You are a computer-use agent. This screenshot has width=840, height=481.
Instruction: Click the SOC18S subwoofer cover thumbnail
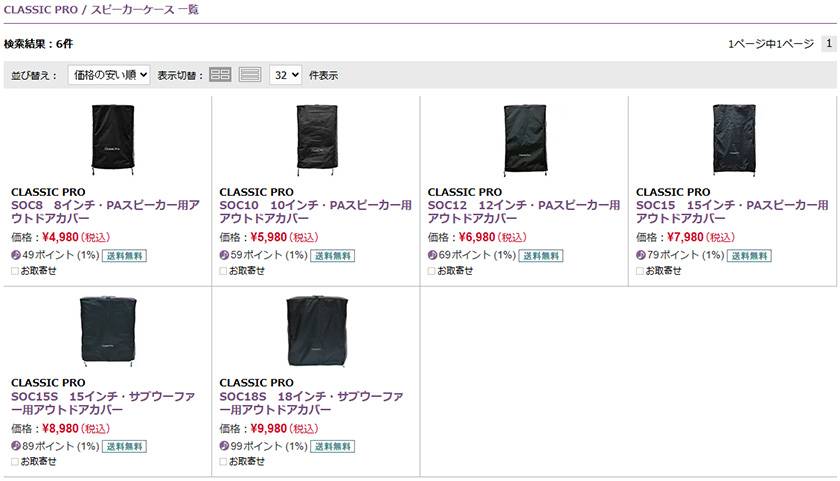[316, 329]
